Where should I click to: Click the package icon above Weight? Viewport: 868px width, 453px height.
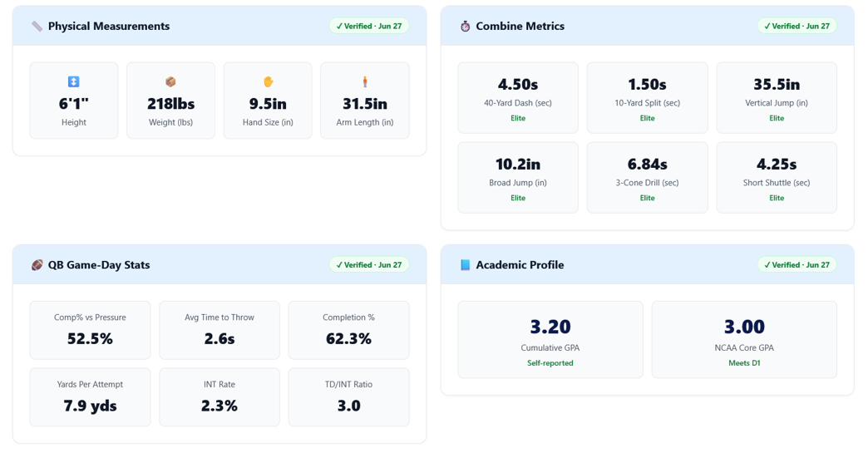(x=170, y=81)
